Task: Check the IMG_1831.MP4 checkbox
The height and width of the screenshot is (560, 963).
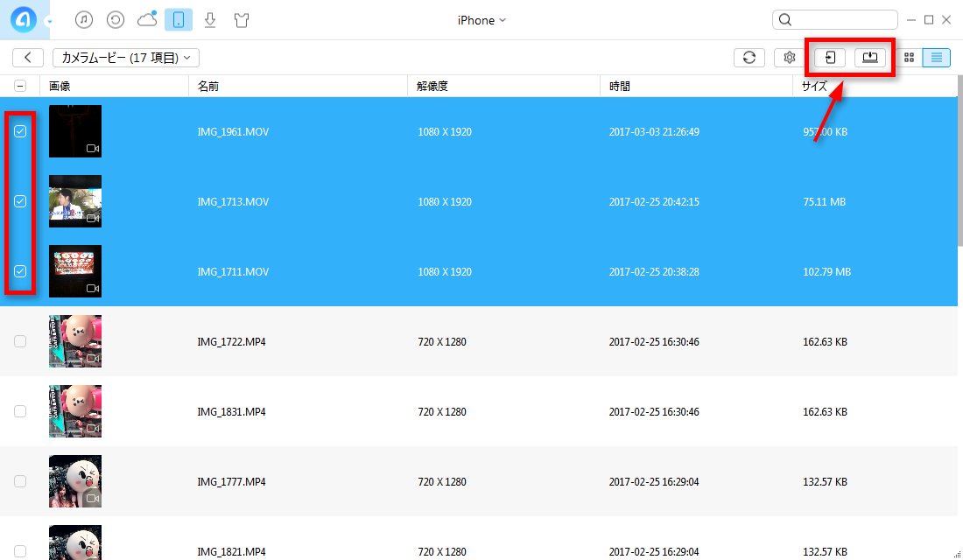Action: click(x=20, y=411)
